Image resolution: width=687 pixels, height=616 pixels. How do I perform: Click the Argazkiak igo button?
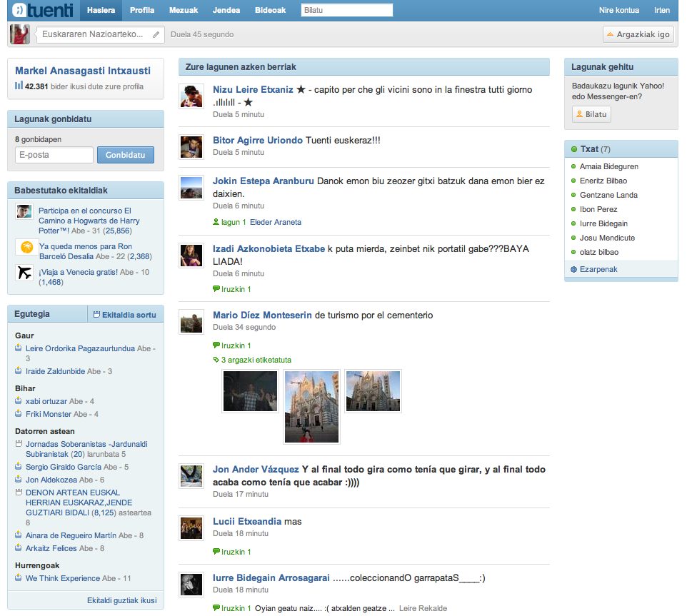click(x=638, y=34)
